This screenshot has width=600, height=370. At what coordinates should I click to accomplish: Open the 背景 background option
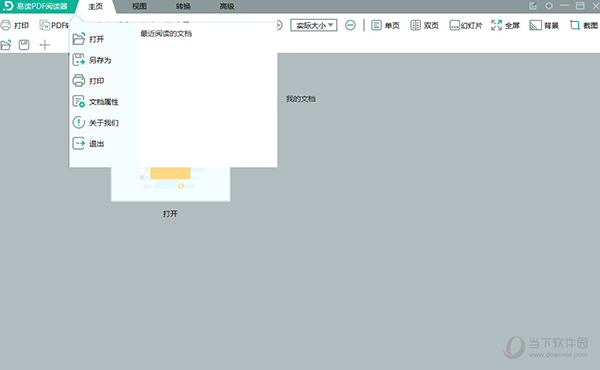(544, 25)
